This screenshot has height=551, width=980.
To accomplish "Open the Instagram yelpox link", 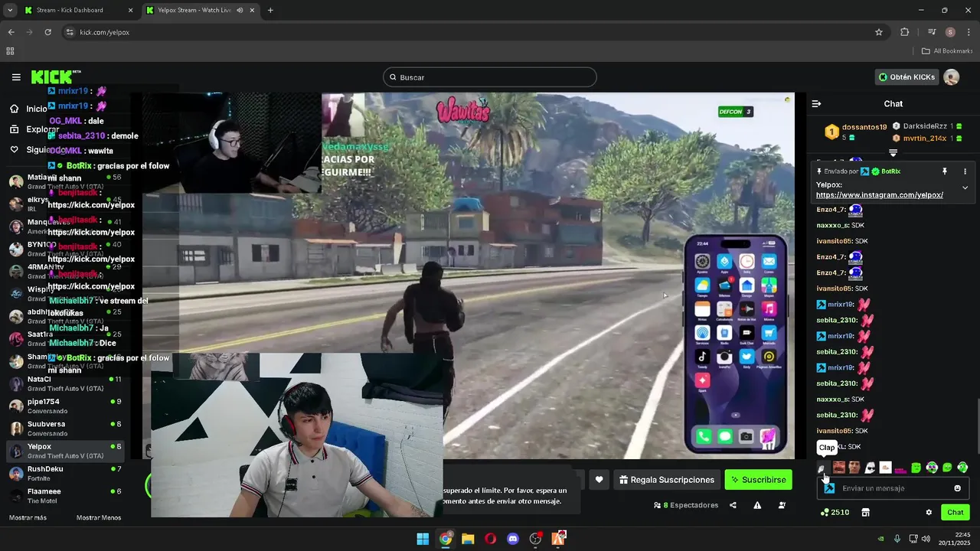I will click(x=879, y=195).
